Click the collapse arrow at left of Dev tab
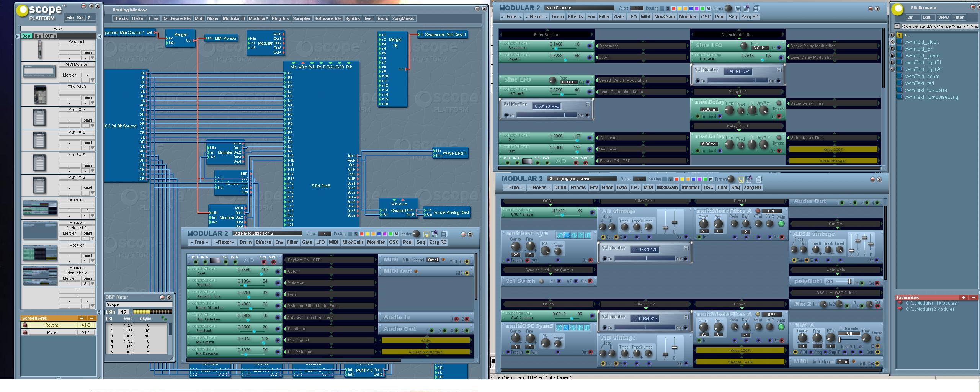 [x=17, y=36]
